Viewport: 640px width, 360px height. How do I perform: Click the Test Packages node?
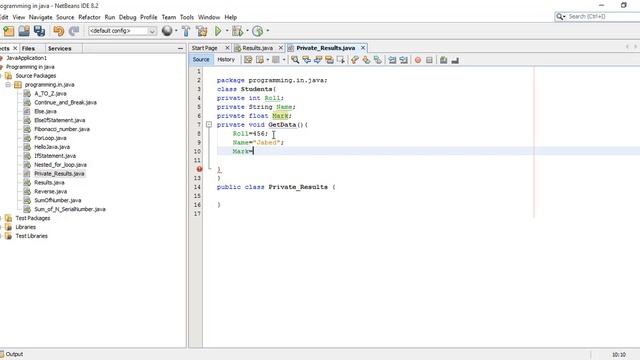[33, 218]
